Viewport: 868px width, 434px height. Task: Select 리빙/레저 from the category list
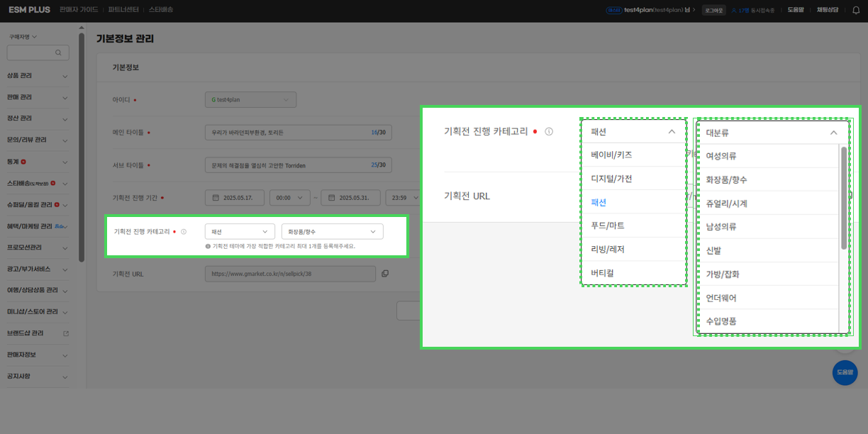click(633, 249)
